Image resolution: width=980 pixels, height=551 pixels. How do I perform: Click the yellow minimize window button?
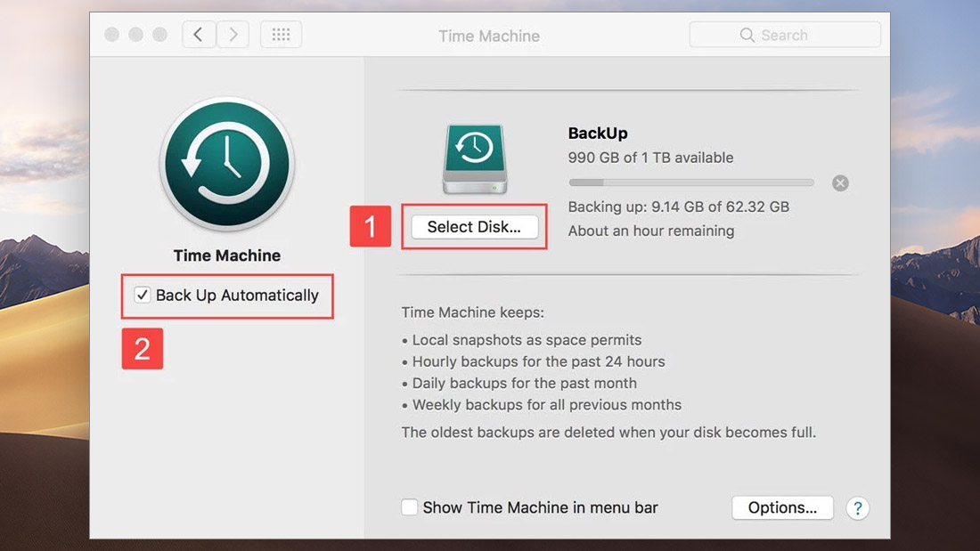click(135, 35)
